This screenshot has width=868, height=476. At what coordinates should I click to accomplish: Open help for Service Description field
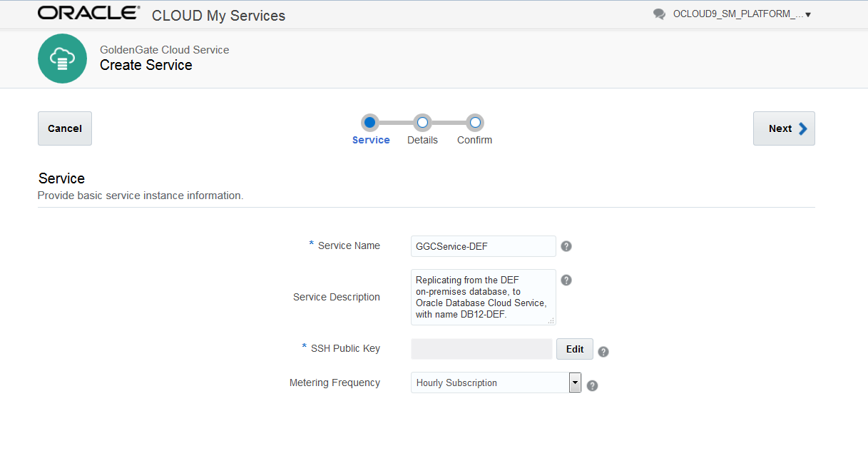click(x=566, y=280)
